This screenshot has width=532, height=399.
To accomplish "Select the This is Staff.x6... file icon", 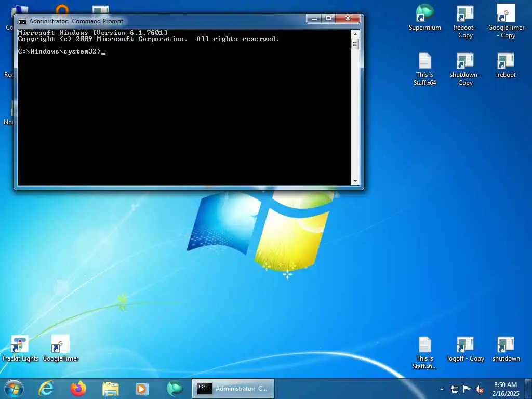I will 425,353.
